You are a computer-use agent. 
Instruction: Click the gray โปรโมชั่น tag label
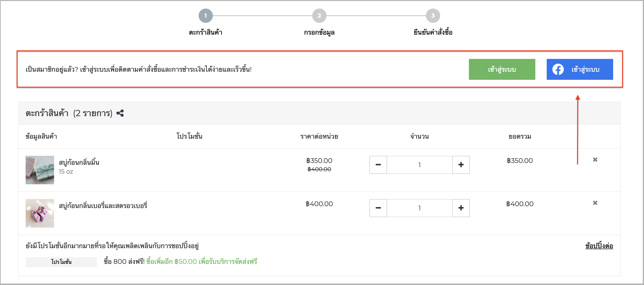[x=61, y=262]
